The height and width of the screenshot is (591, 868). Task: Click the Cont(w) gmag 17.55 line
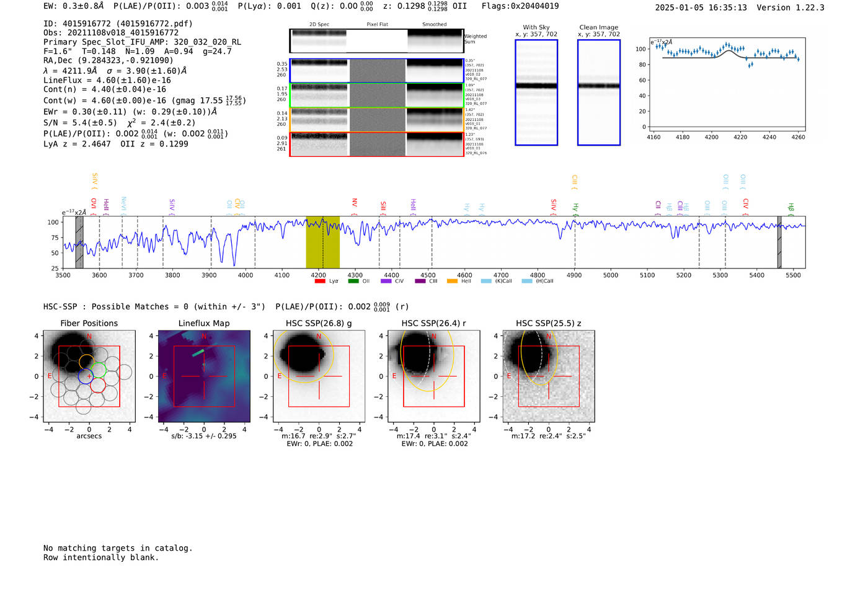144,100
